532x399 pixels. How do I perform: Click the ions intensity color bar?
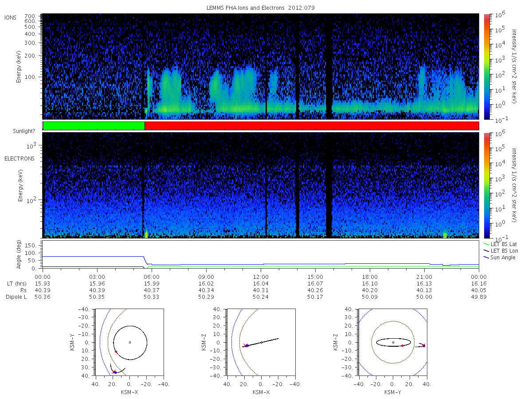[x=486, y=66]
